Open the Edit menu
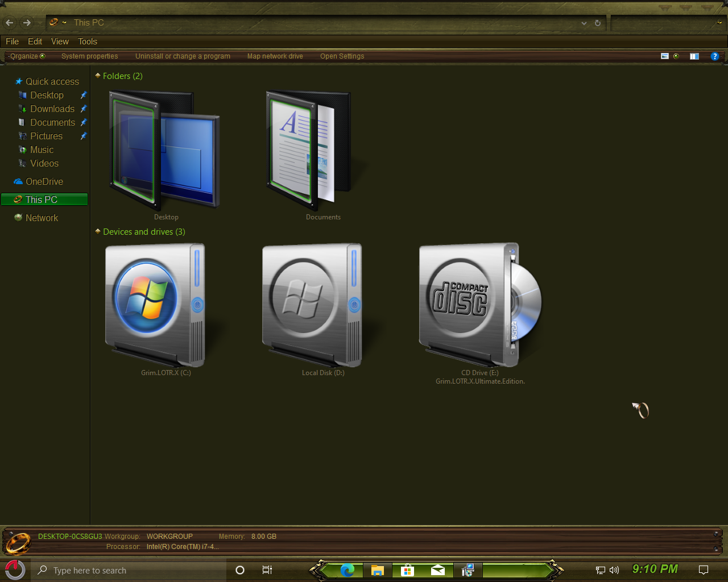 (35, 41)
